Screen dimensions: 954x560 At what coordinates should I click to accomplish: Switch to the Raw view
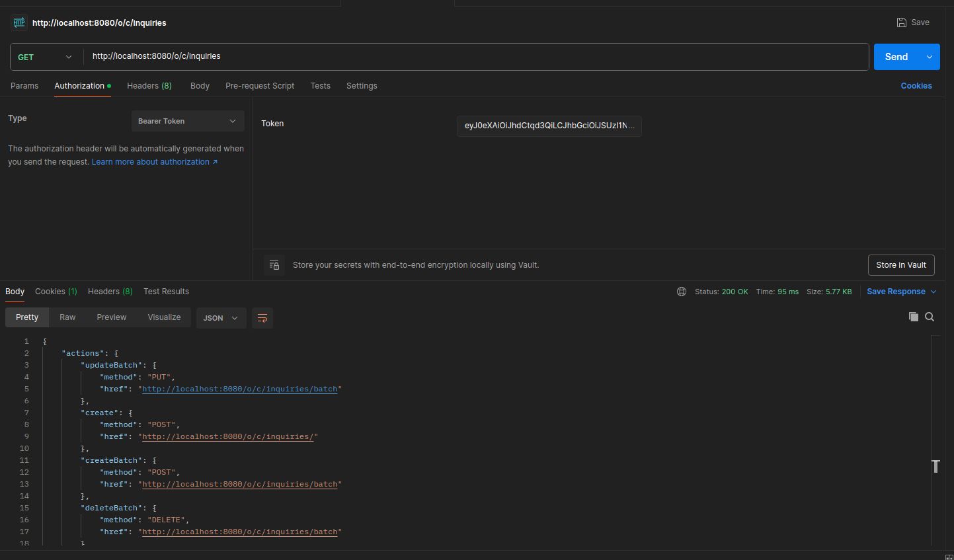click(x=67, y=317)
